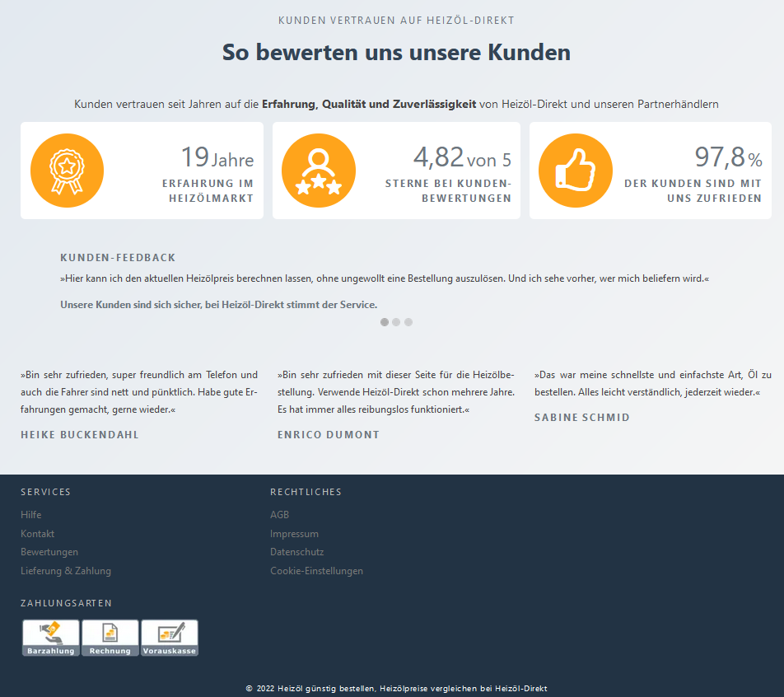
Task: Click the customer star rating icon
Action: pos(319,171)
